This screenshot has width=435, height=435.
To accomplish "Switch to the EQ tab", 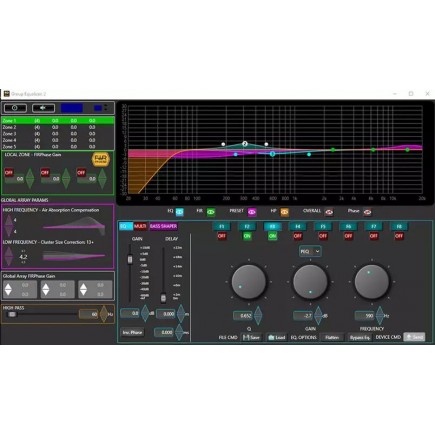I will pos(126,226).
